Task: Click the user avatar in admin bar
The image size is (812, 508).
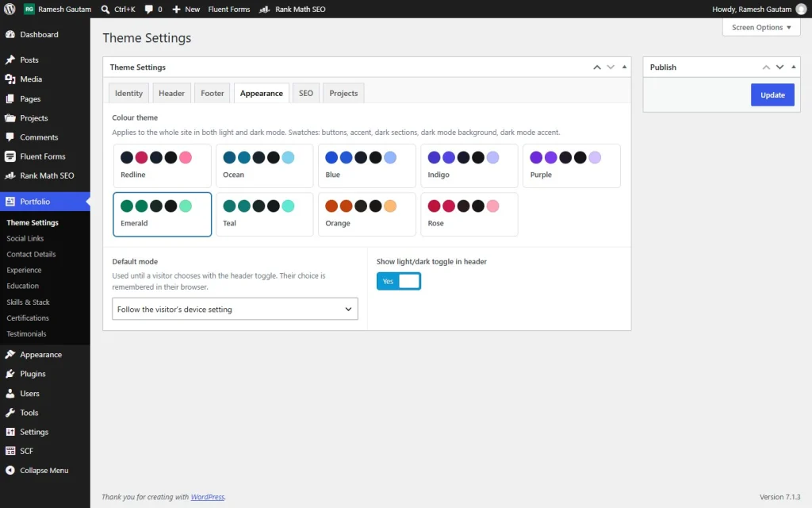Action: click(x=801, y=10)
